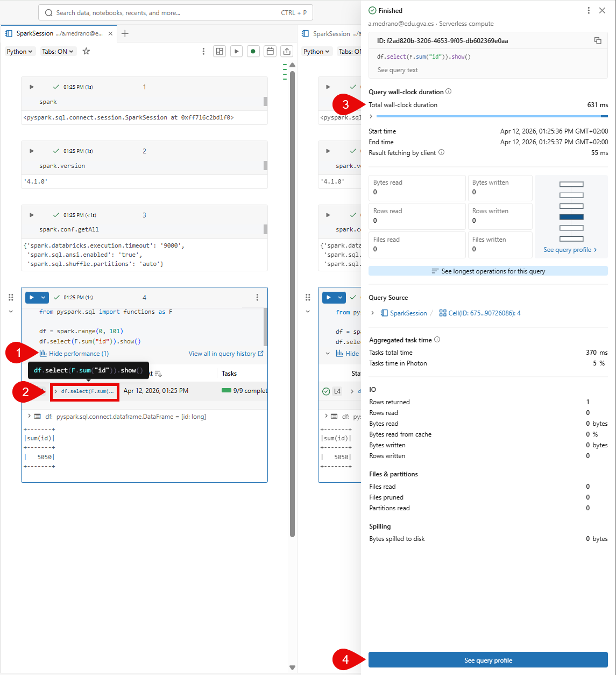The width and height of the screenshot is (616, 675).
Task: Favorite the notebook with star icon
Action: pos(86,51)
